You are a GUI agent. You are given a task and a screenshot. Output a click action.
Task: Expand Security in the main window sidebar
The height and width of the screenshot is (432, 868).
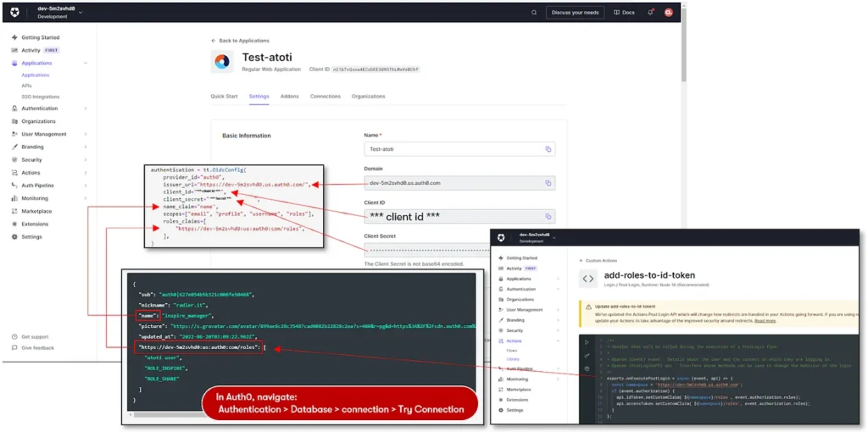point(86,160)
